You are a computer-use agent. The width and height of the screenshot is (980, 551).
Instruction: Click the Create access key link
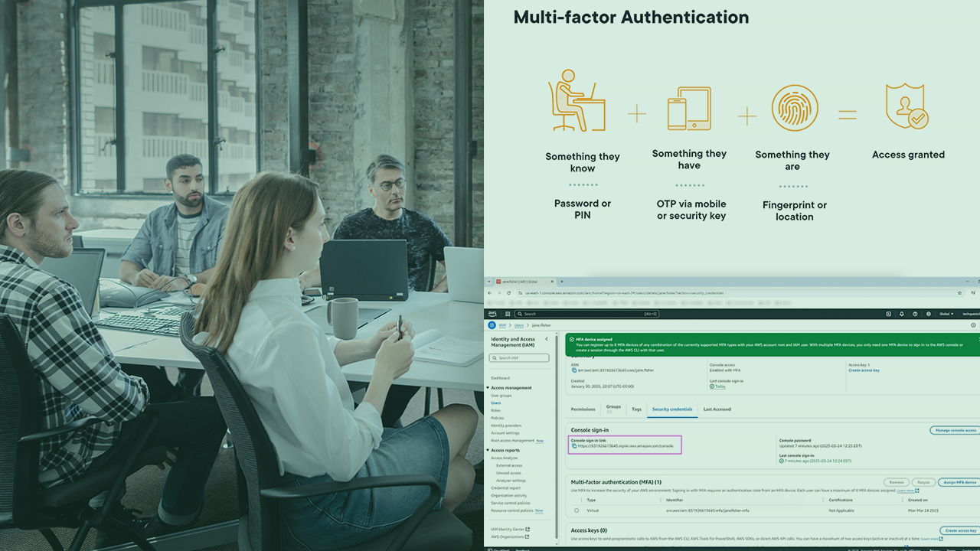(x=864, y=370)
